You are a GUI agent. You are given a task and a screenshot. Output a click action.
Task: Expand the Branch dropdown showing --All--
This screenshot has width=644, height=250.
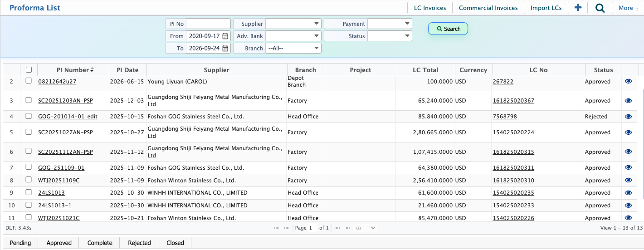(293, 48)
